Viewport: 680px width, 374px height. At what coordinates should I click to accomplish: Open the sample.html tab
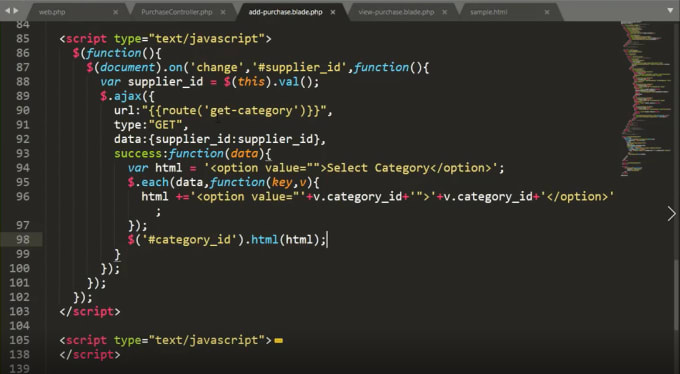(x=488, y=12)
